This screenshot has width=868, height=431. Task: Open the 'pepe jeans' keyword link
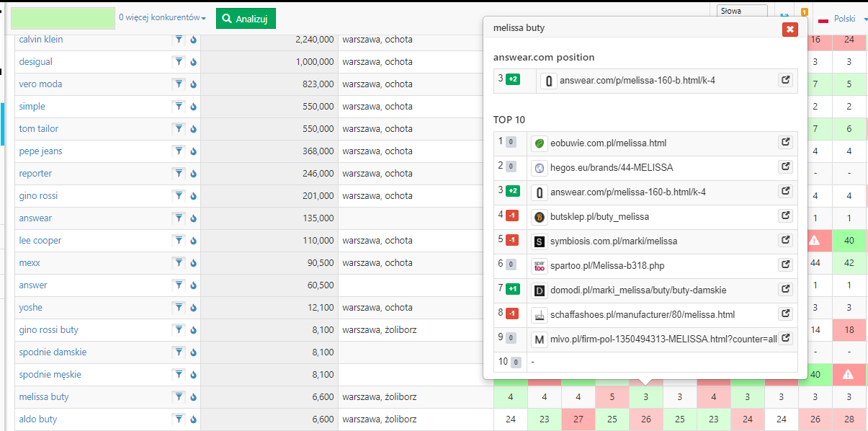(x=40, y=151)
